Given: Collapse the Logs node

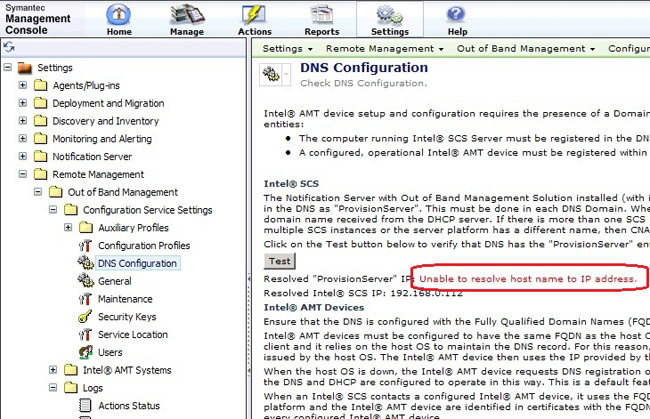Looking at the screenshot, I should point(53,388).
